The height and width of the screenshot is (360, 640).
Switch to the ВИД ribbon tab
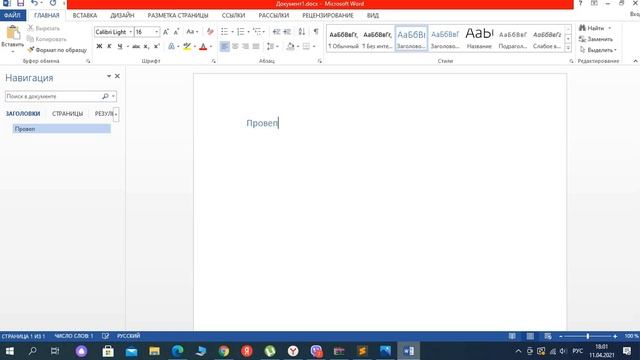point(373,16)
